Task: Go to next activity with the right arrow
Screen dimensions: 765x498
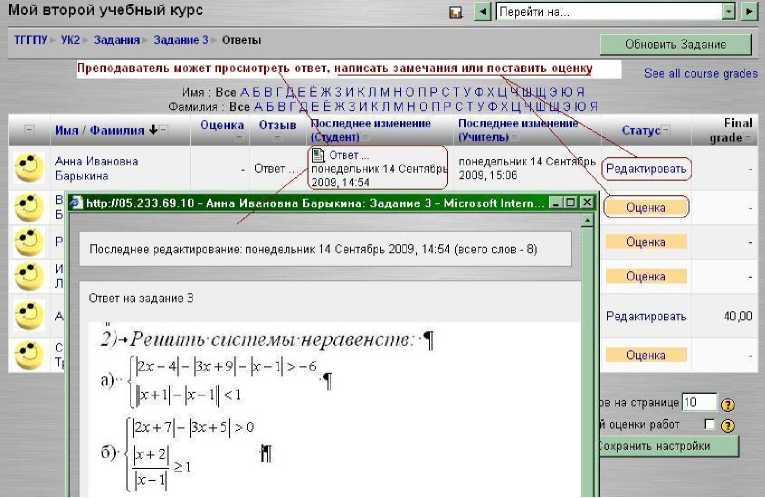Action: (749, 12)
